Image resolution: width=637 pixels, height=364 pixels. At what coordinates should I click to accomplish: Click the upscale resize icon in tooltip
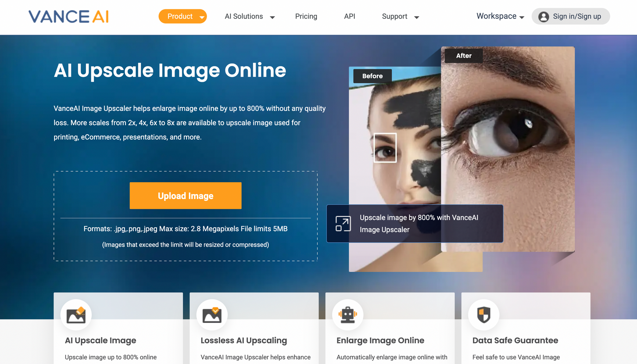click(x=343, y=224)
